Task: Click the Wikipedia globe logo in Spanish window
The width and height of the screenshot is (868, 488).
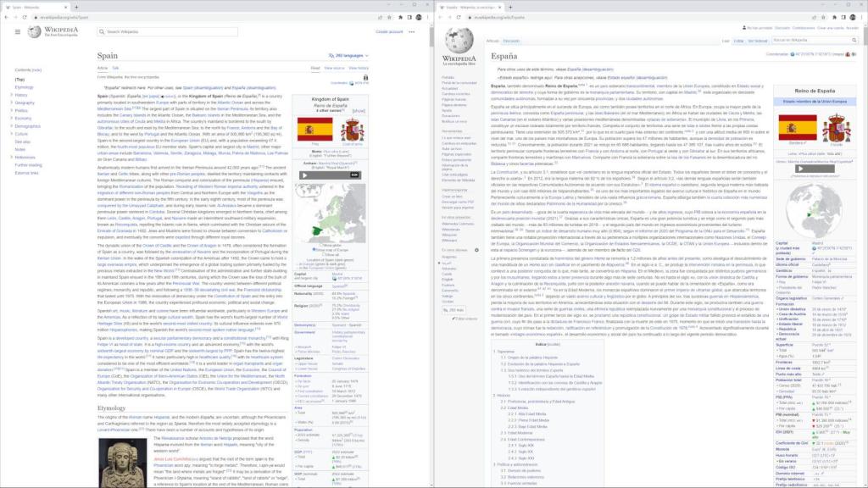Action: pyautogui.click(x=459, y=40)
